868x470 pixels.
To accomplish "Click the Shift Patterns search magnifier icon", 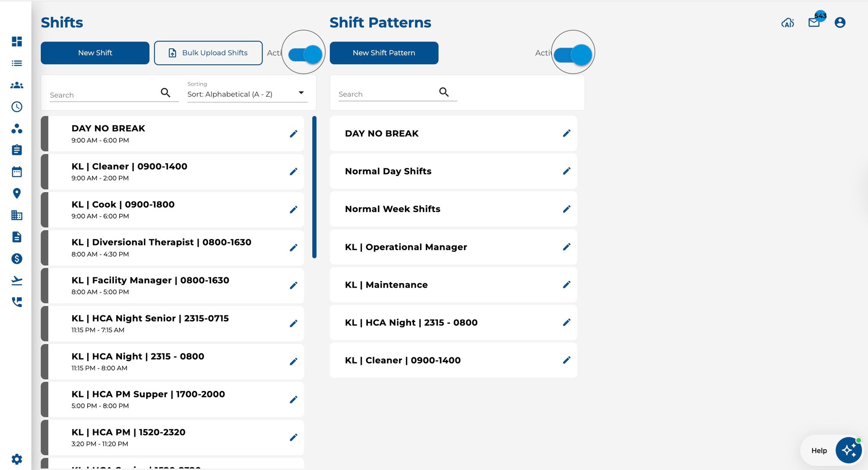I will 444,92.
